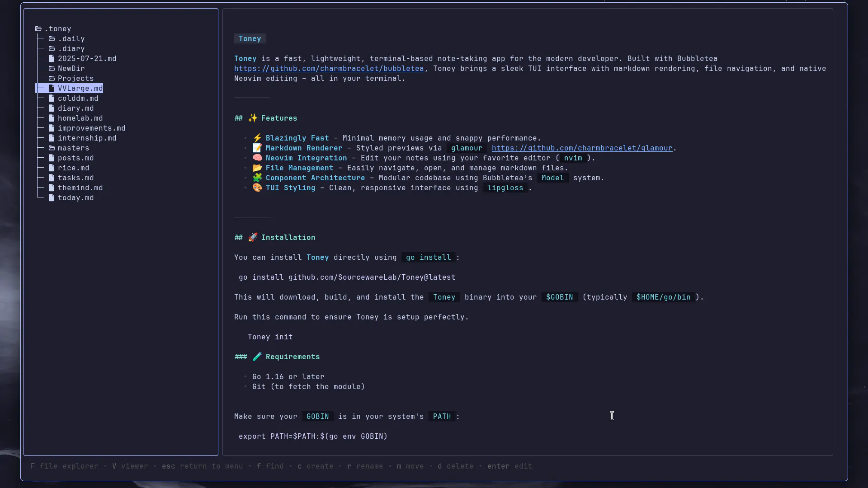Viewport: 868px width, 488px height.
Task: Click the 'Toney init' command line
Action: [x=270, y=337]
